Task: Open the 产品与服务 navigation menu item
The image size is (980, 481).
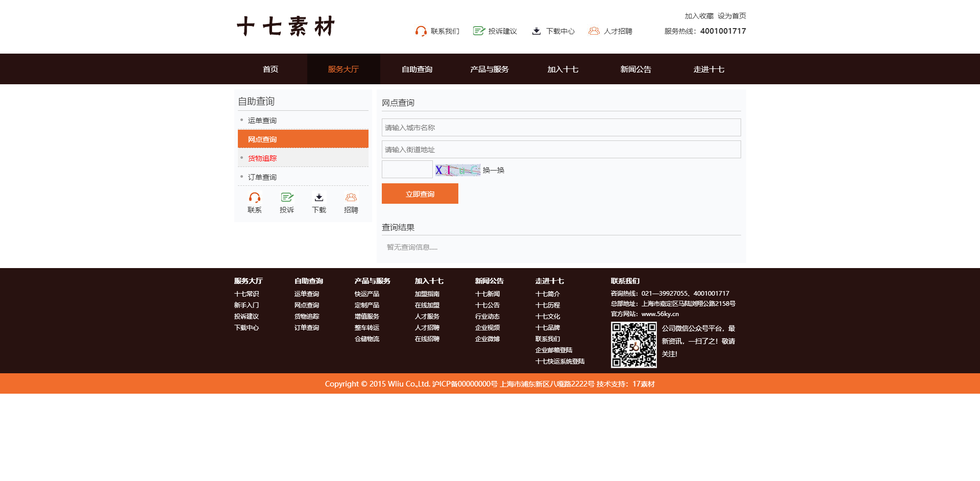Action: [x=489, y=69]
